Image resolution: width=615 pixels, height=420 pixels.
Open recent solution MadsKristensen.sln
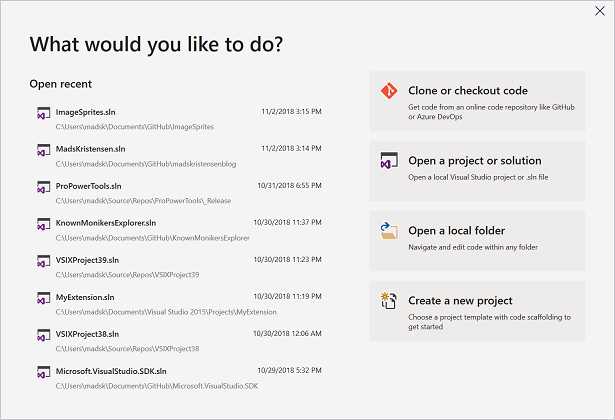pos(179,156)
